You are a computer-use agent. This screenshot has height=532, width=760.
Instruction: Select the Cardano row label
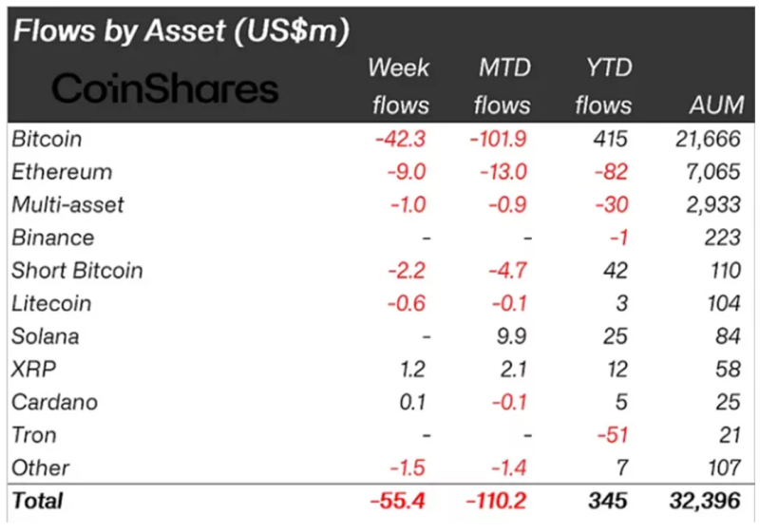(x=51, y=402)
